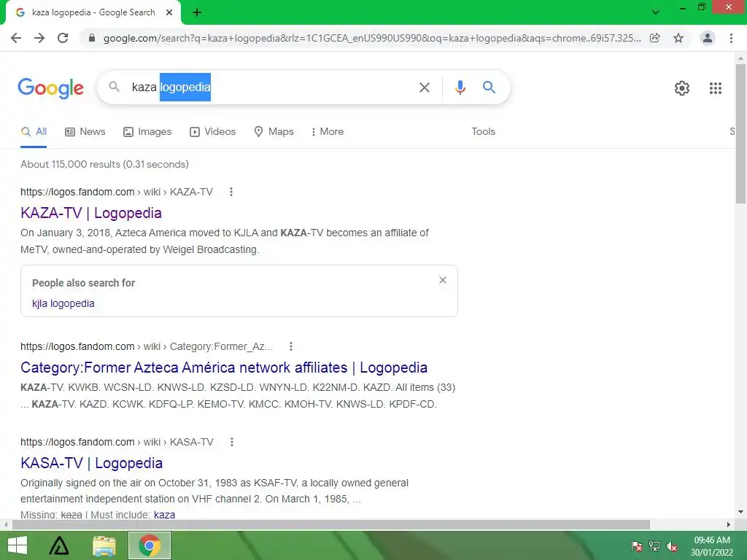
Task: Open network status tray icon
Action: coord(654,546)
